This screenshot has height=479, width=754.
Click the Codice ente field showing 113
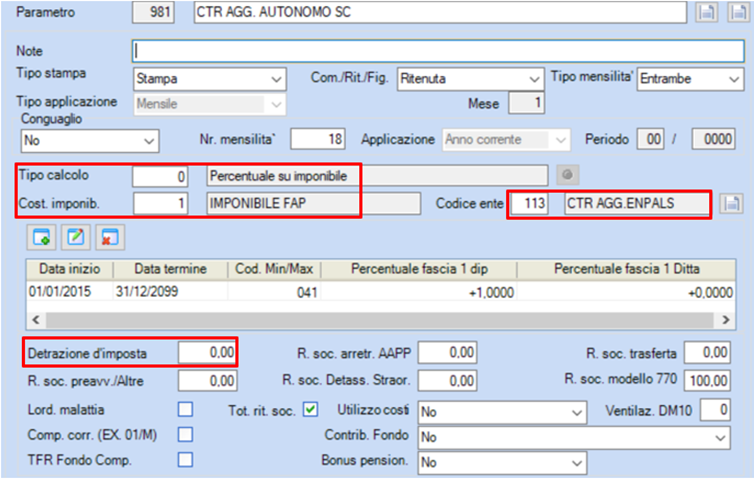pyautogui.click(x=529, y=203)
